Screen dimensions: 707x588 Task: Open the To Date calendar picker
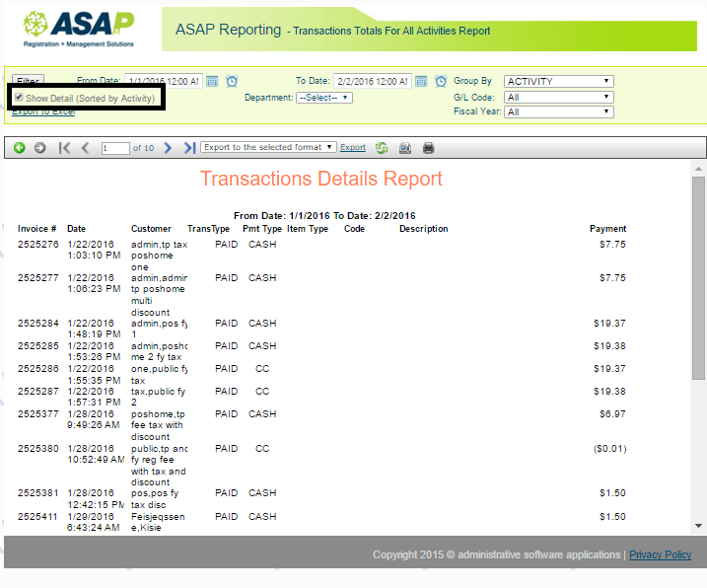click(x=421, y=81)
